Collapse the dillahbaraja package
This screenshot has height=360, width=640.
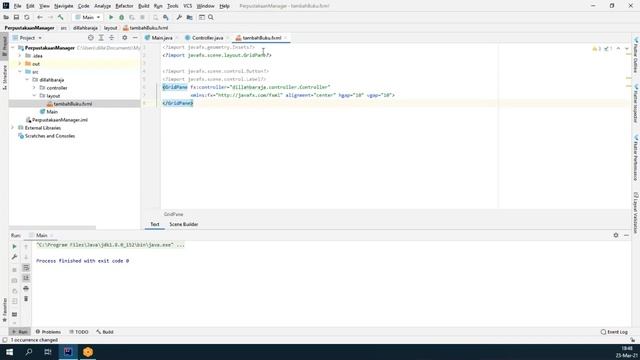[27, 80]
